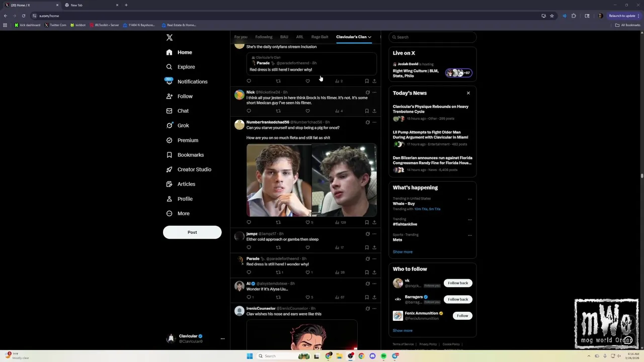Switch to the Following tab

(264, 37)
